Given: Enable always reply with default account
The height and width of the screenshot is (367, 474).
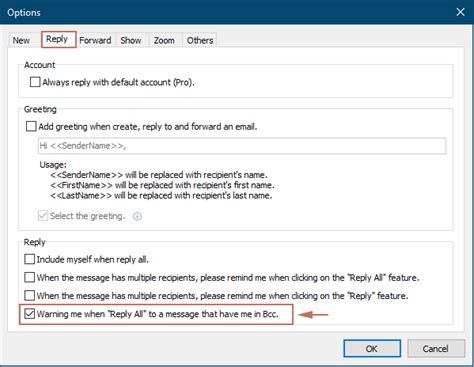Looking at the screenshot, I should pyautogui.click(x=35, y=82).
